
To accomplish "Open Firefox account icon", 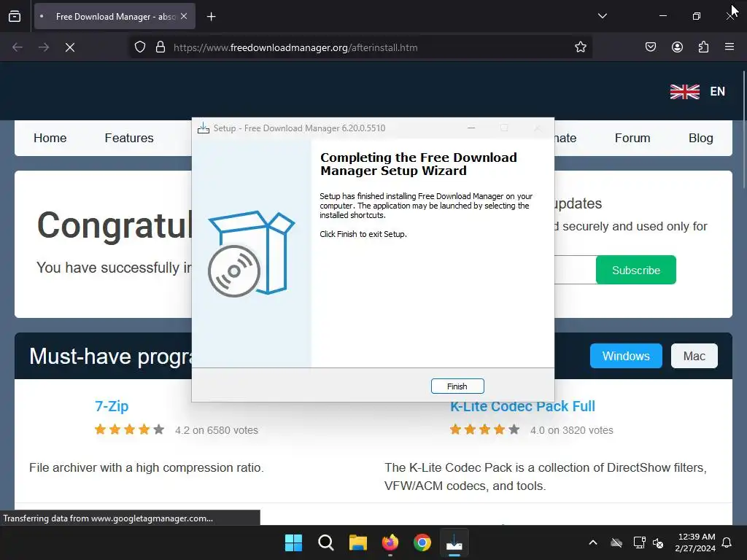I will tap(677, 47).
